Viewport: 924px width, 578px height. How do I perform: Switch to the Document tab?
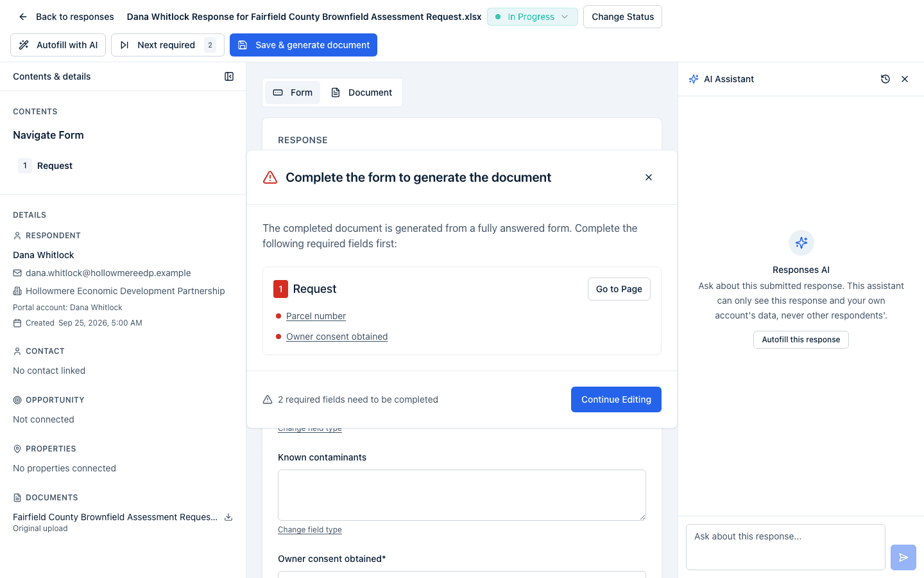click(x=361, y=92)
